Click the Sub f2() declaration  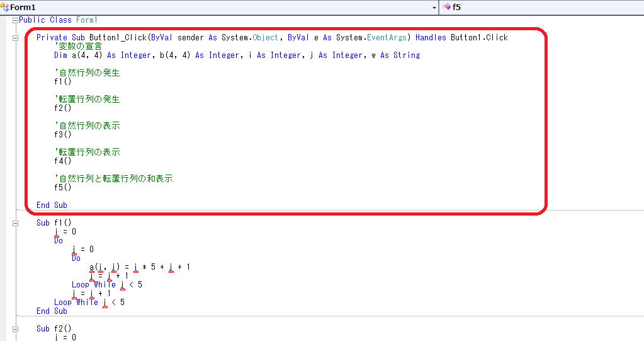click(54, 328)
